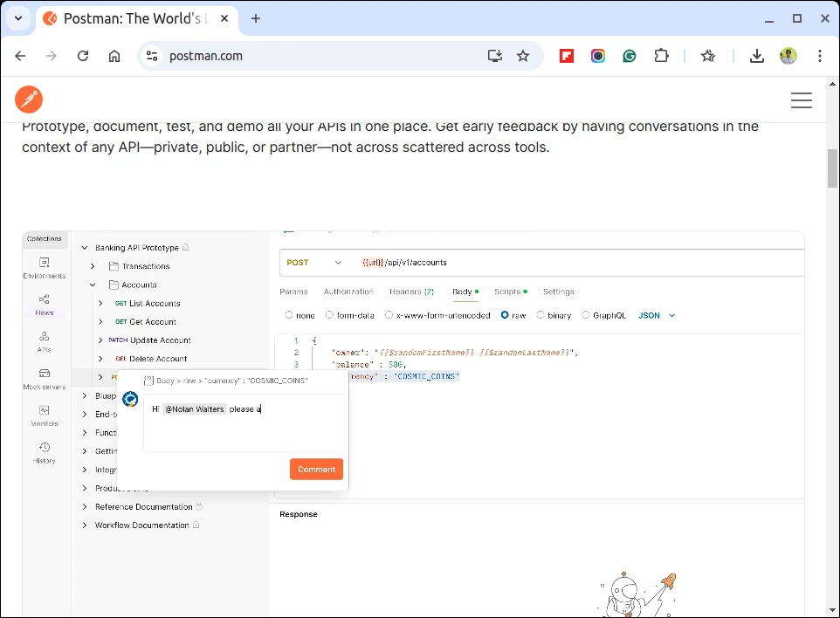Open History in the Postman sidebar

tap(45, 453)
